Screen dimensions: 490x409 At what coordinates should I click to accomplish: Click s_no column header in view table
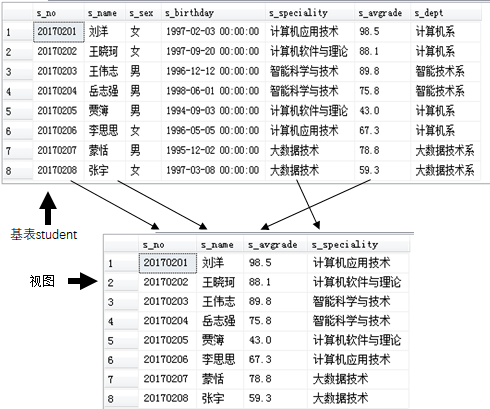tap(167, 245)
